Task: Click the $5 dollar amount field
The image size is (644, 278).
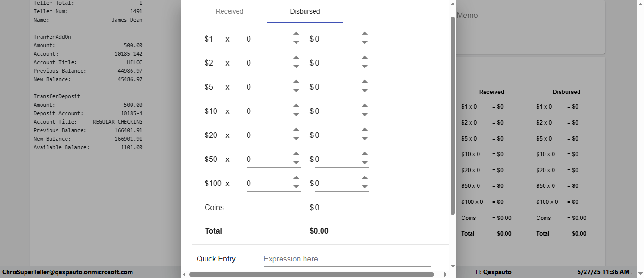Action: click(x=337, y=87)
